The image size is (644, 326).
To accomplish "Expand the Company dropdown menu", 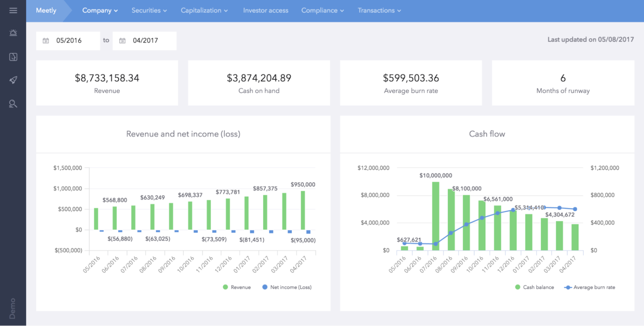I will click(x=100, y=10).
